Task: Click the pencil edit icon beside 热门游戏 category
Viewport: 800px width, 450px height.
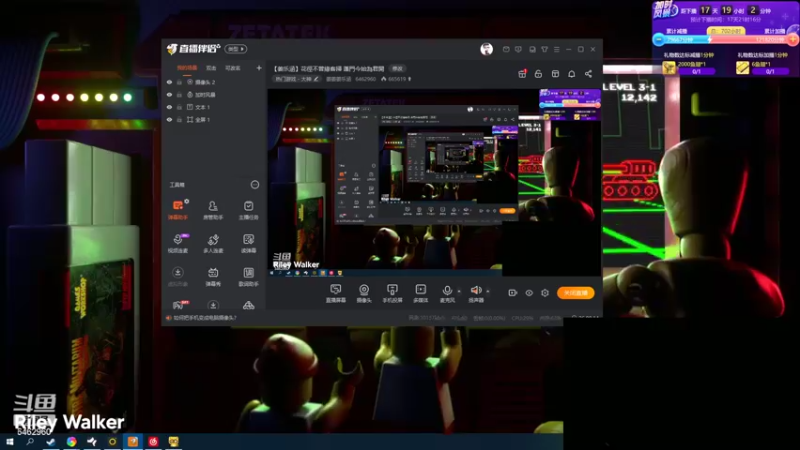Action: click(316, 79)
